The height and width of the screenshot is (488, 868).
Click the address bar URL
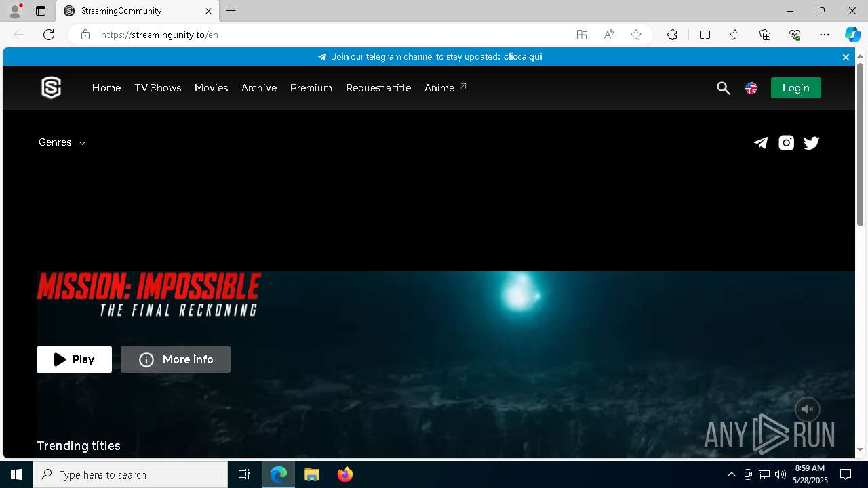(159, 35)
